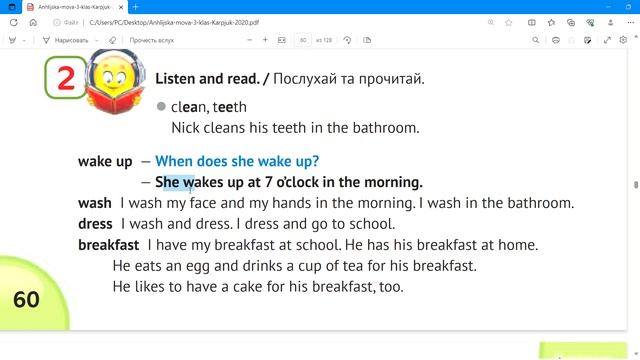Open the Favorites list
The image size is (640, 360).
point(551,22)
